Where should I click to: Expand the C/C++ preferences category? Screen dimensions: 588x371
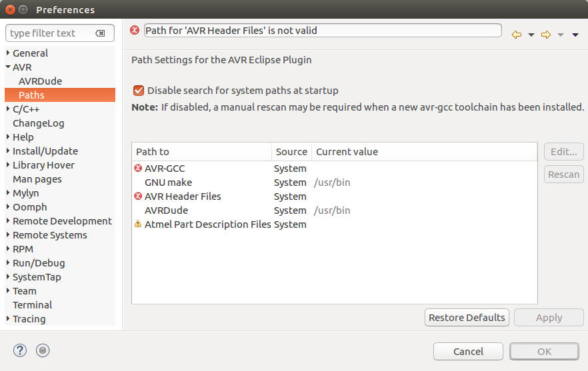[8, 109]
